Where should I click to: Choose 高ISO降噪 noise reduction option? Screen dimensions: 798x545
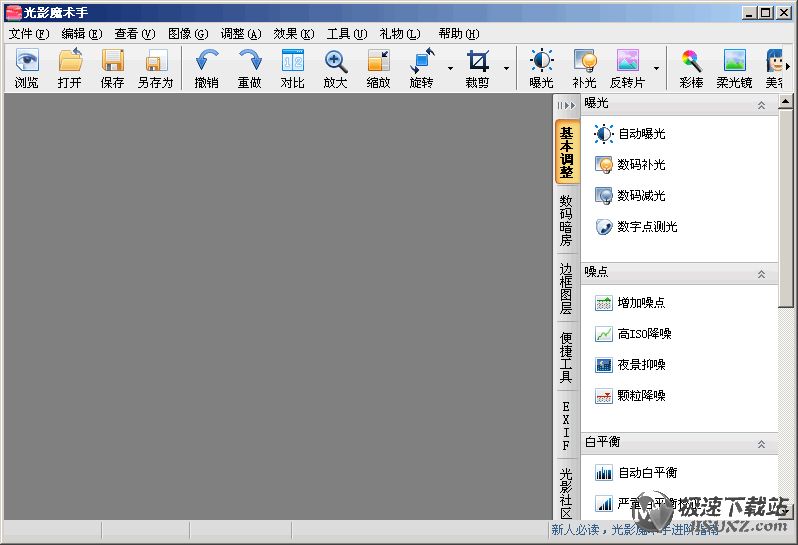point(644,334)
